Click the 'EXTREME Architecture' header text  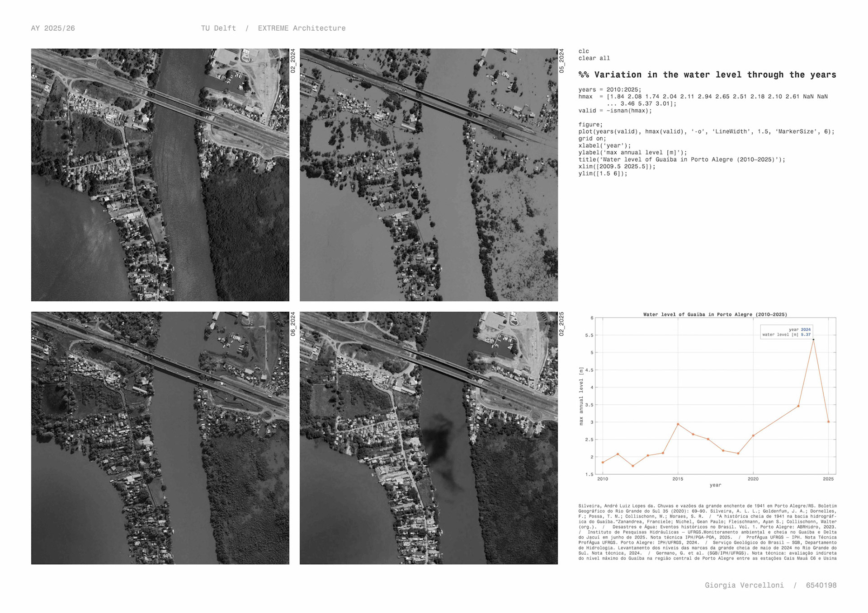302,28
